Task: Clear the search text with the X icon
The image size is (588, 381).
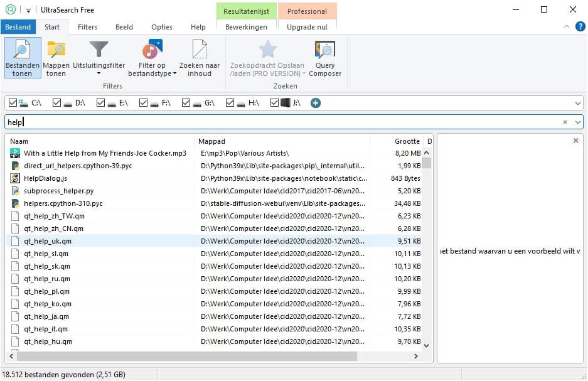Action: 565,122
